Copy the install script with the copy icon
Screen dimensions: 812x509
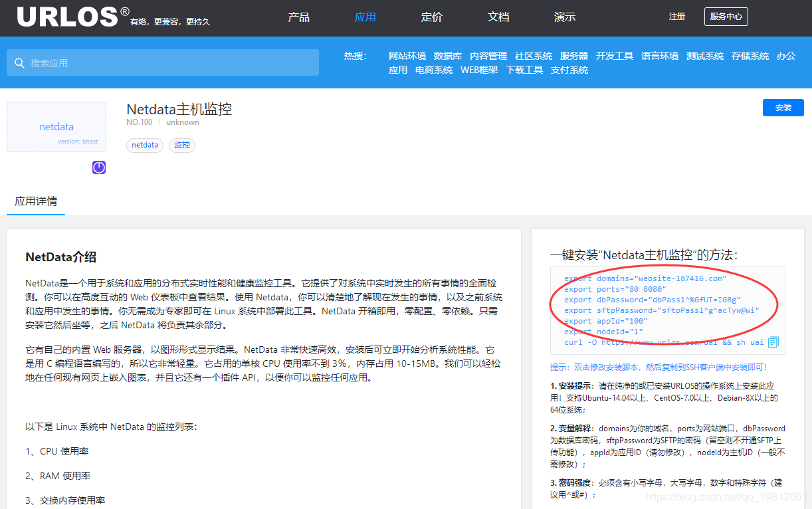pos(773,342)
